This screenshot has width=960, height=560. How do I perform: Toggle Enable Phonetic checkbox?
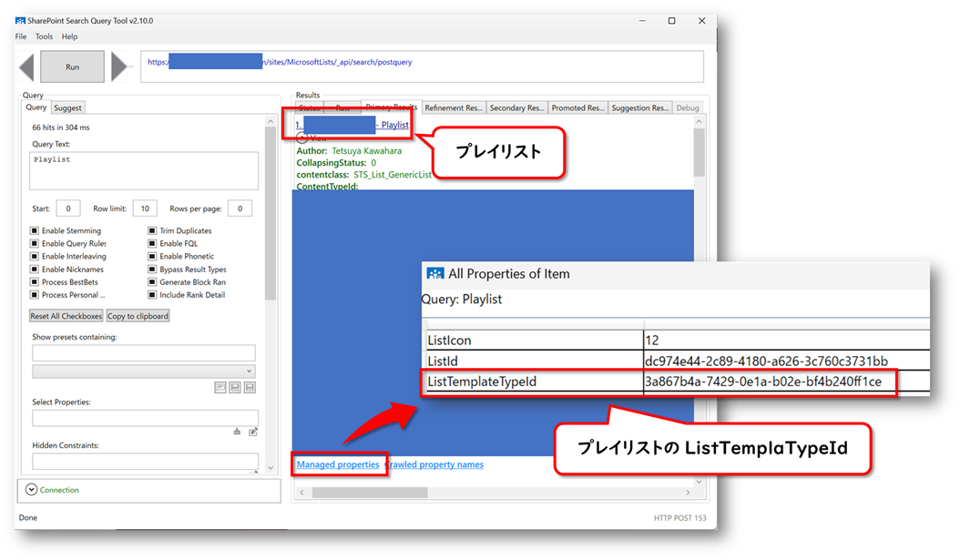pos(152,257)
